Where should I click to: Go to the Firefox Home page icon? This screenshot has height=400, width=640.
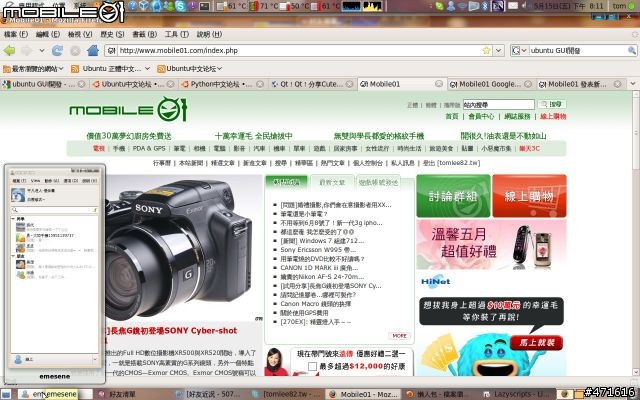[93, 51]
